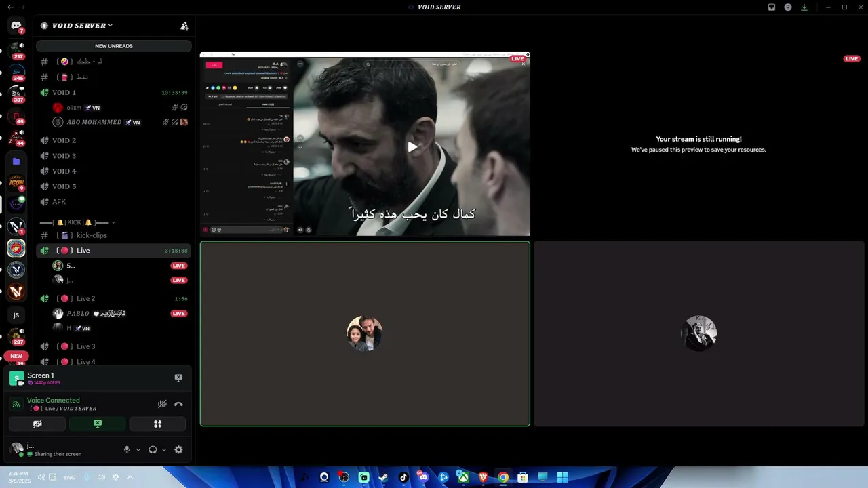Go back with title bar arrow
Screen dimensions: 868x488
click(11, 7)
